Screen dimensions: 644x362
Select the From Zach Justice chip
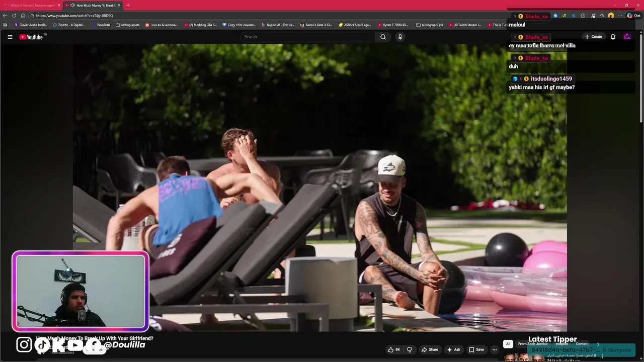tap(533, 344)
